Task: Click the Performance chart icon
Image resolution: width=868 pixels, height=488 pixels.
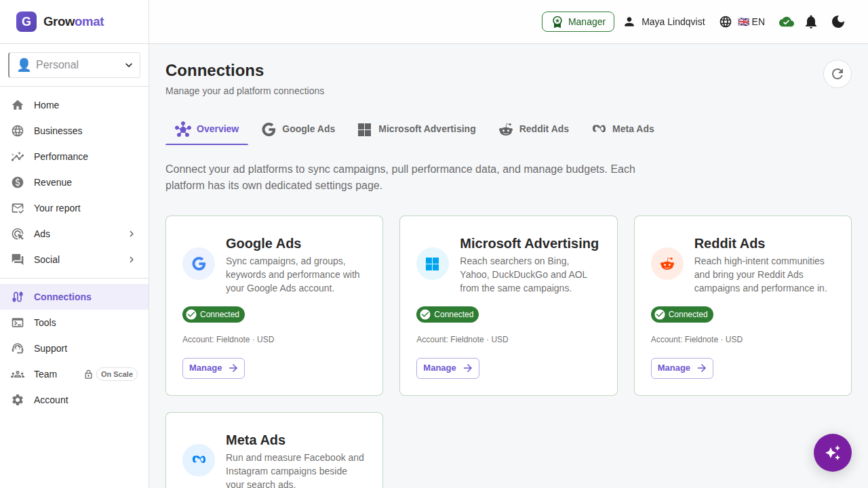Action: click(18, 157)
